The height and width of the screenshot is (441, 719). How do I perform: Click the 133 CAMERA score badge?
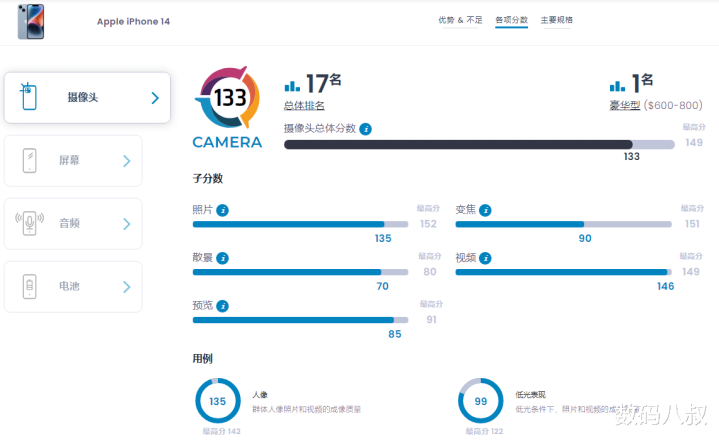click(228, 107)
